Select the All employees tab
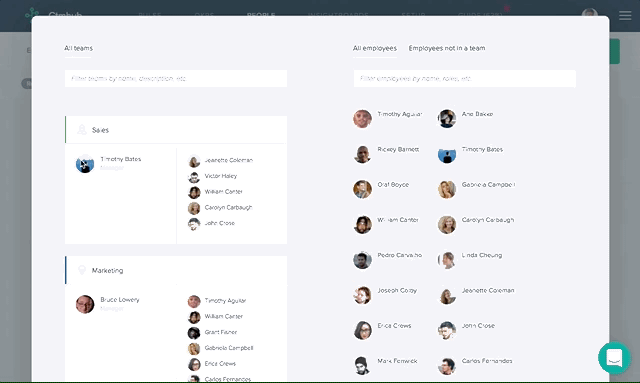The image size is (640, 383). [x=375, y=48]
